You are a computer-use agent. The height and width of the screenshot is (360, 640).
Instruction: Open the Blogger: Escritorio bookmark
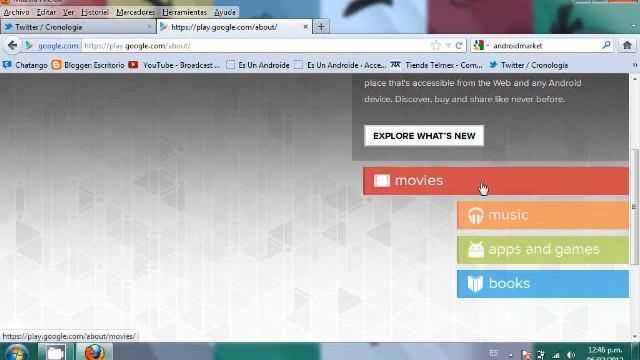pos(88,65)
